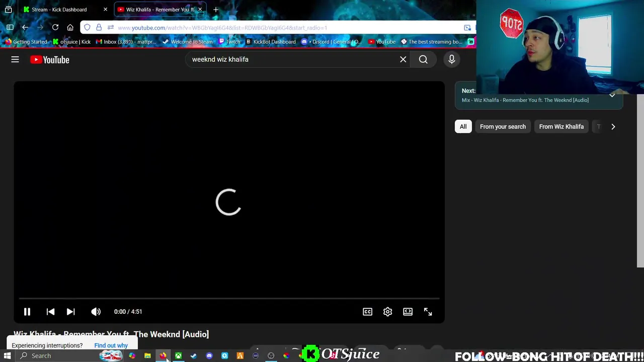644x362 pixels.
Task: Switch the player to theater mode
Action: (408, 312)
